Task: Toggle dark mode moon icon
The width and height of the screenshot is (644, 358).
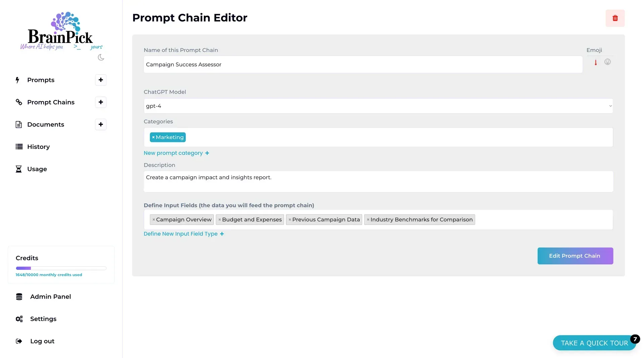Action: coord(101,57)
